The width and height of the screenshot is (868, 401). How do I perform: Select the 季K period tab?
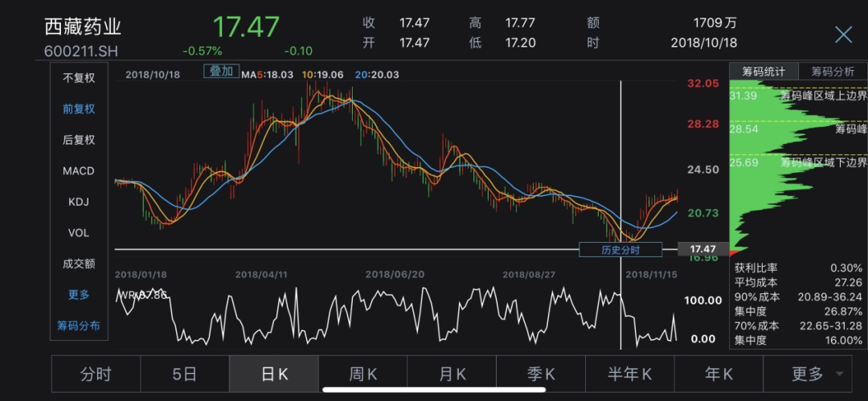pyautogui.click(x=541, y=374)
